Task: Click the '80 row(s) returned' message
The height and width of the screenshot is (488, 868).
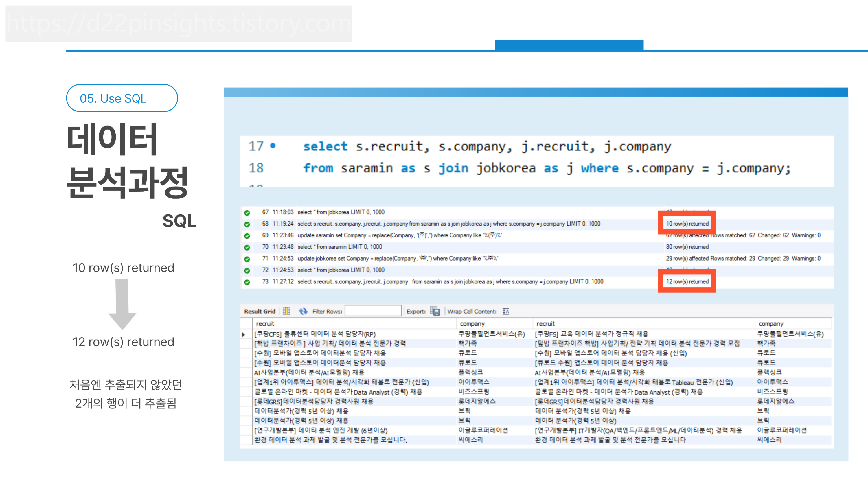Action: click(687, 247)
